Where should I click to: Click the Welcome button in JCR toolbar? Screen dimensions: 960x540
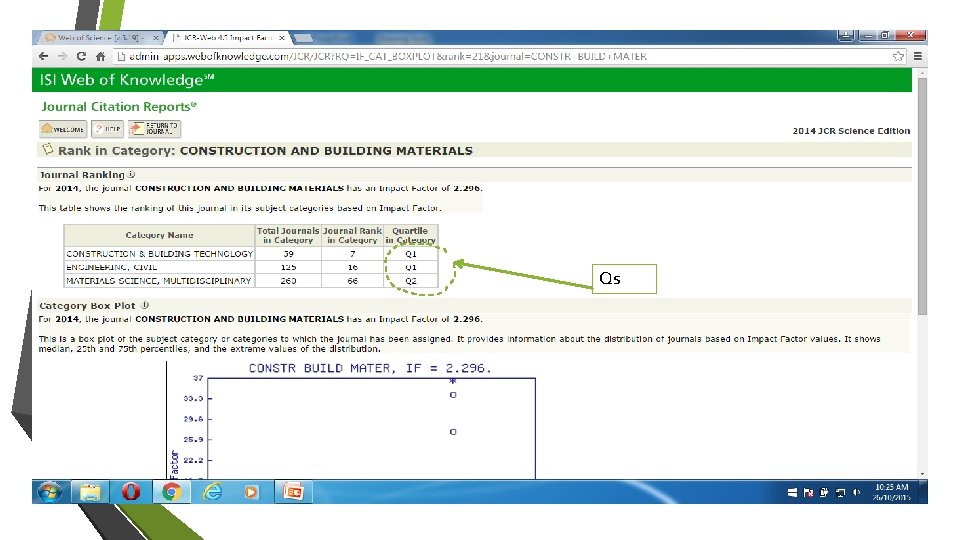[63, 129]
